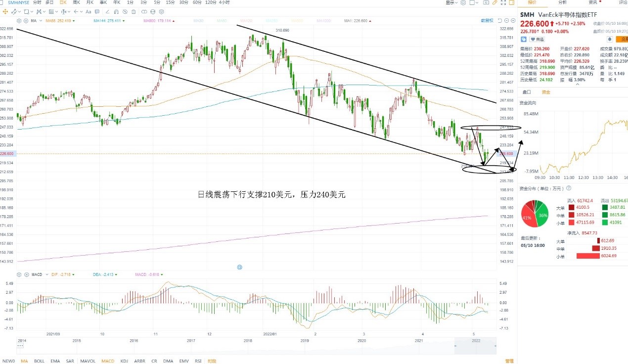Zoom out the chart with minus icon

tap(506, 21)
